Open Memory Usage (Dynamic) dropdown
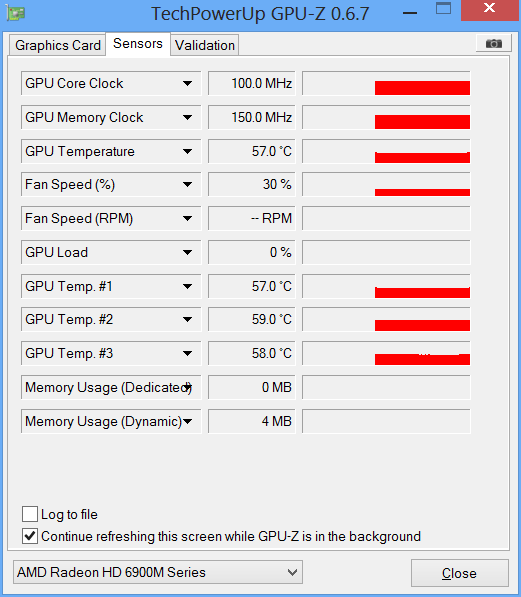The width and height of the screenshot is (521, 597). click(x=187, y=421)
